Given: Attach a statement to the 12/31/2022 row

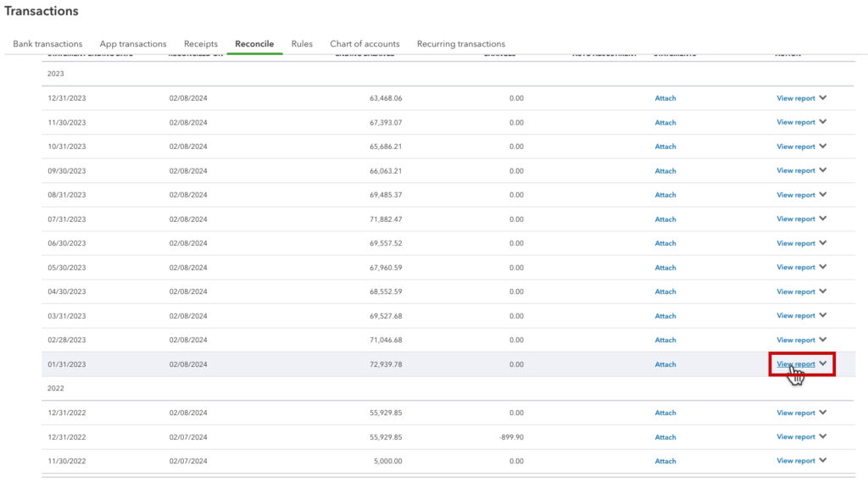Looking at the screenshot, I should click(665, 413).
